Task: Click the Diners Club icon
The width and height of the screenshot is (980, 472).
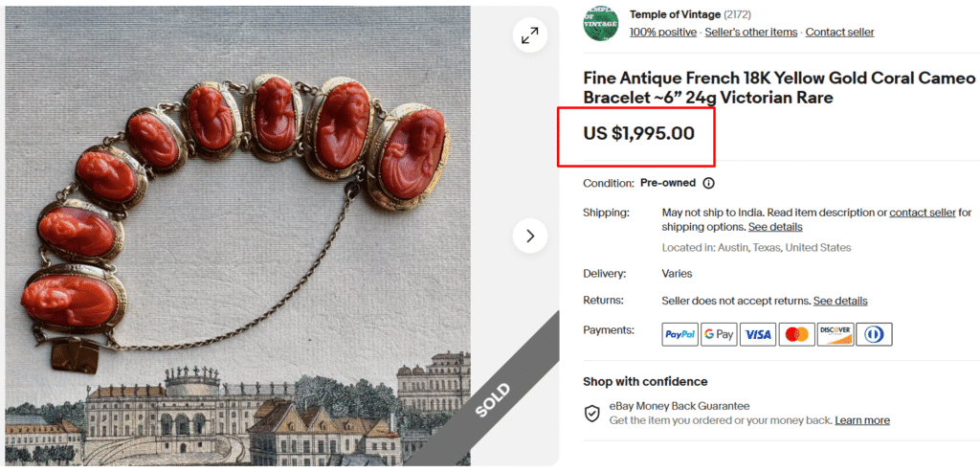Action: click(874, 334)
